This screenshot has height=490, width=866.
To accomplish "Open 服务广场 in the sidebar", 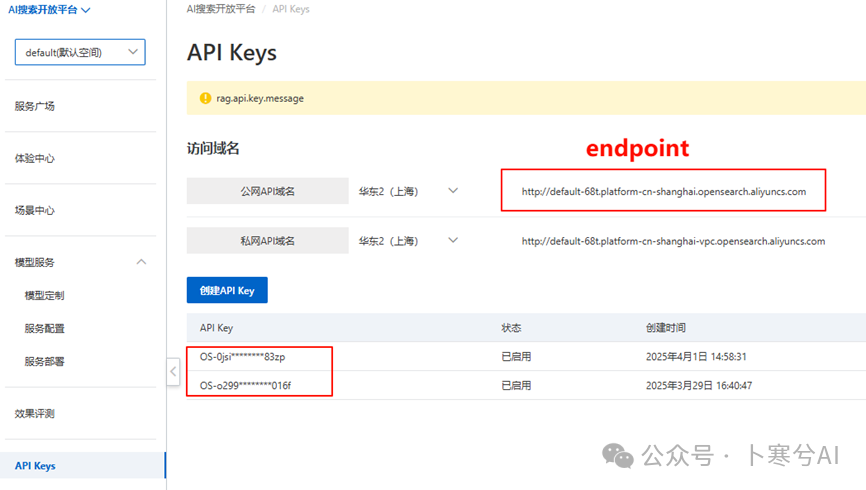I will [x=35, y=106].
